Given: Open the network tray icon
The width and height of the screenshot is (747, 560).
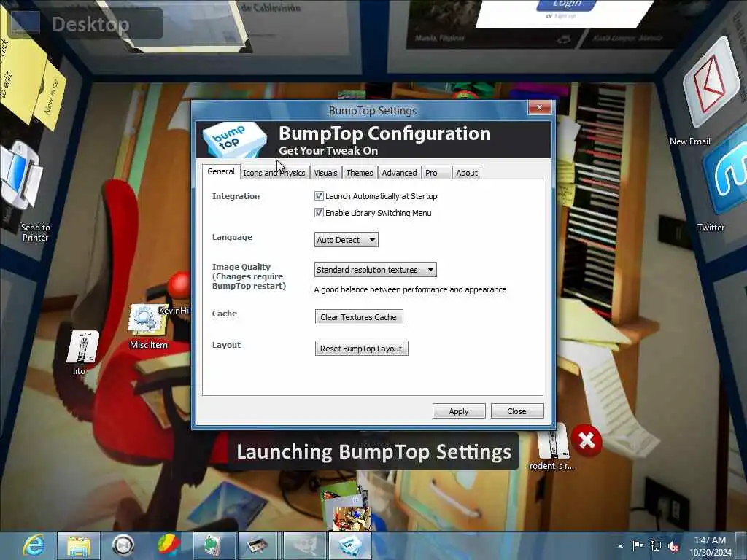Looking at the screenshot, I should (x=656, y=546).
